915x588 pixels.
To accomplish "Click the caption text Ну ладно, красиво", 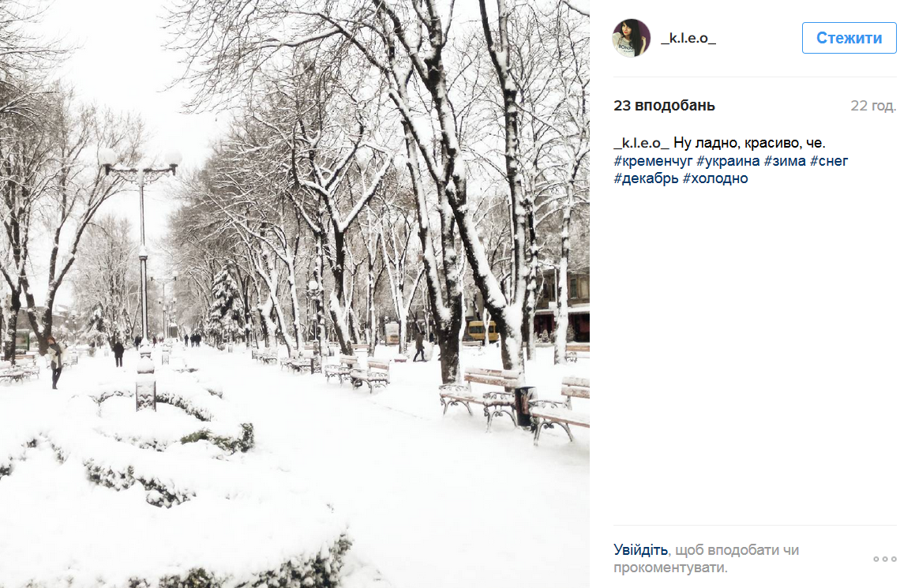I will tap(742, 143).
